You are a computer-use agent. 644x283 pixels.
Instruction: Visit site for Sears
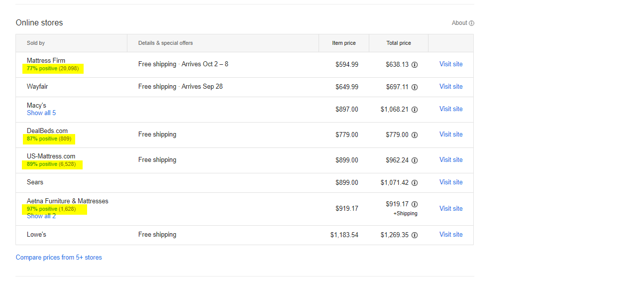[451, 182]
